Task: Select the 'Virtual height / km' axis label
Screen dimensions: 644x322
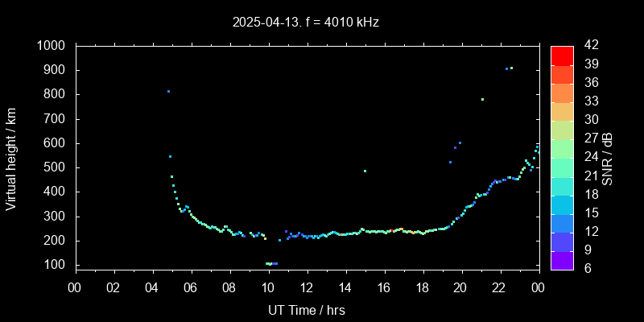Action: click(x=11, y=158)
